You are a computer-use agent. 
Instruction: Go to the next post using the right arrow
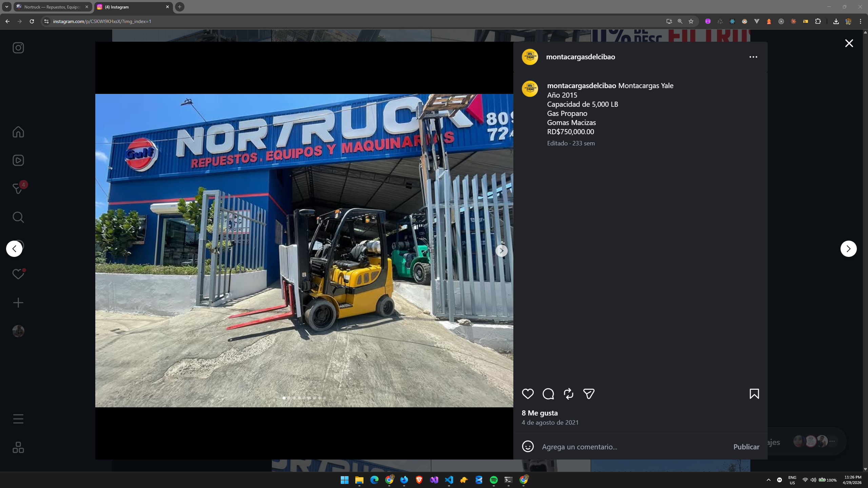[x=848, y=249]
